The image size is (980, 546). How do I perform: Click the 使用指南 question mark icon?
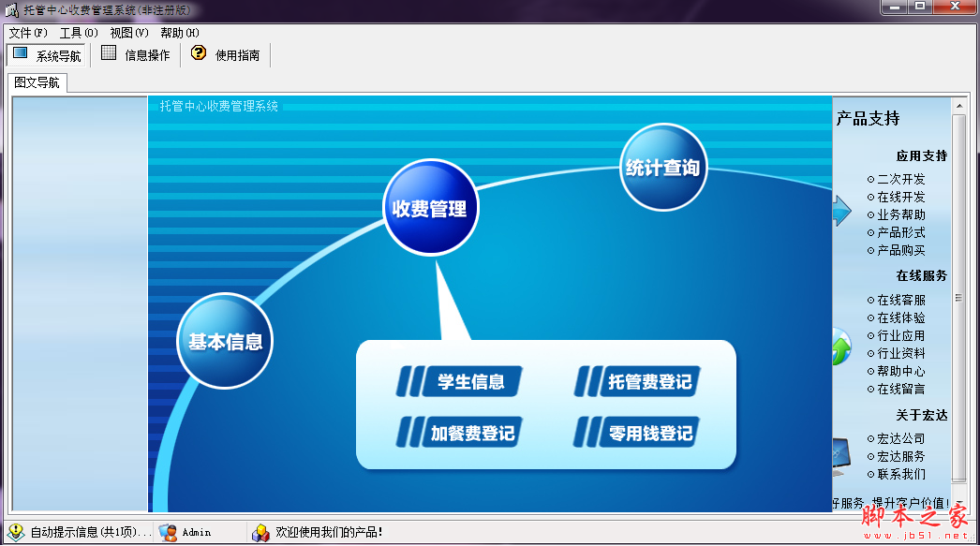click(199, 53)
